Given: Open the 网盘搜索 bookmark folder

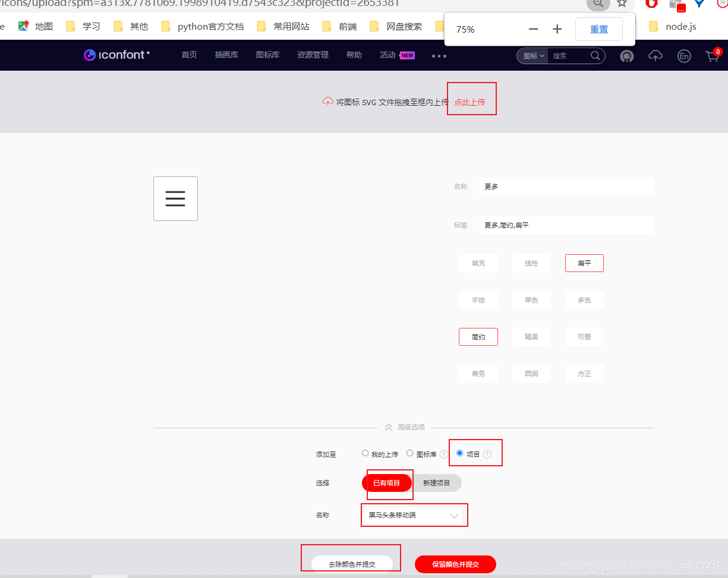Looking at the screenshot, I should [x=396, y=26].
